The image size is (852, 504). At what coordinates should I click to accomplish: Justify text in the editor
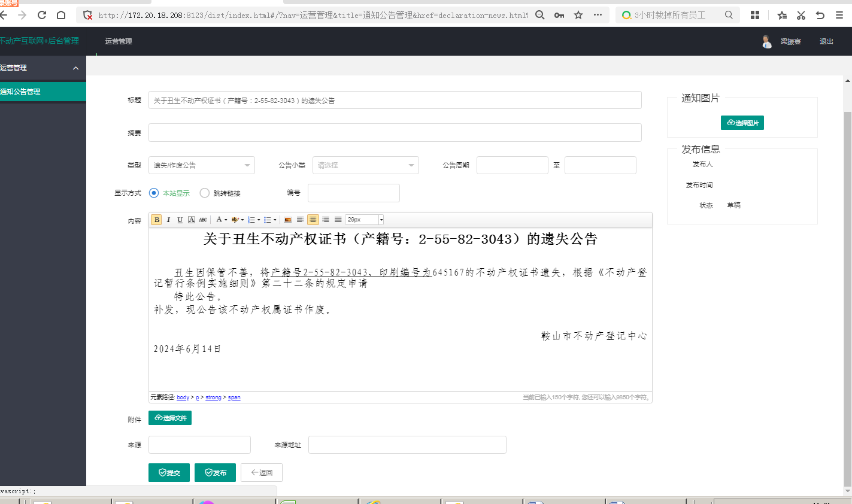tap(338, 220)
